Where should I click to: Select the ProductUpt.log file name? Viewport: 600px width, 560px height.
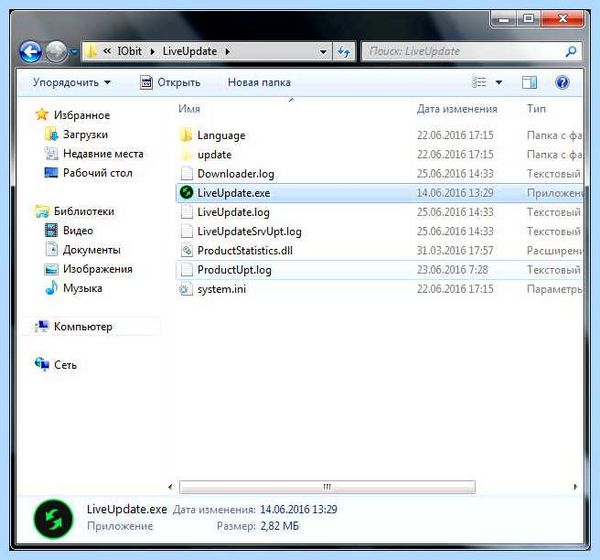coord(234,270)
